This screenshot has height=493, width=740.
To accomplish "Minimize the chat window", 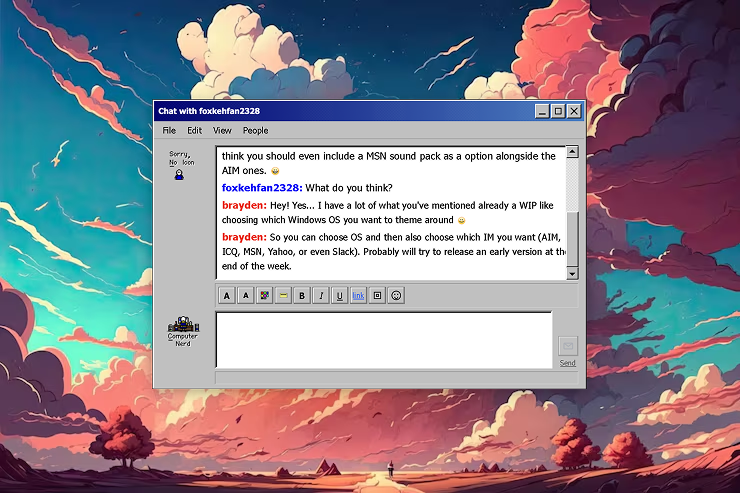I will (x=542, y=111).
